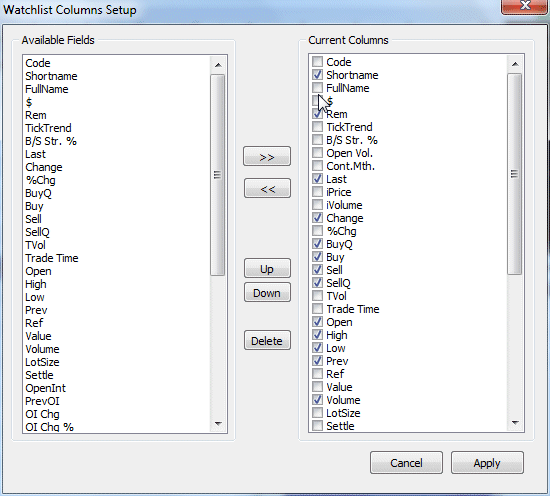Select Trade Time in Available Fields

(x=52, y=258)
